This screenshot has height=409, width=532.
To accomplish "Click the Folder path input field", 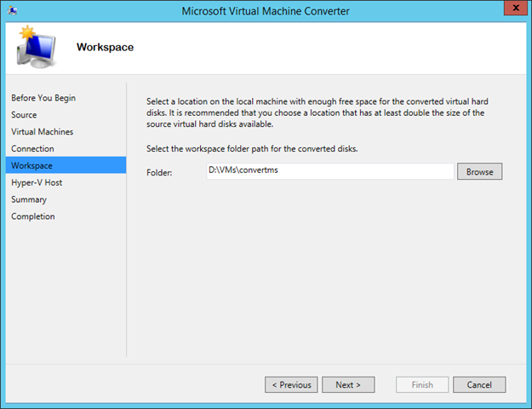I will pos(330,171).
